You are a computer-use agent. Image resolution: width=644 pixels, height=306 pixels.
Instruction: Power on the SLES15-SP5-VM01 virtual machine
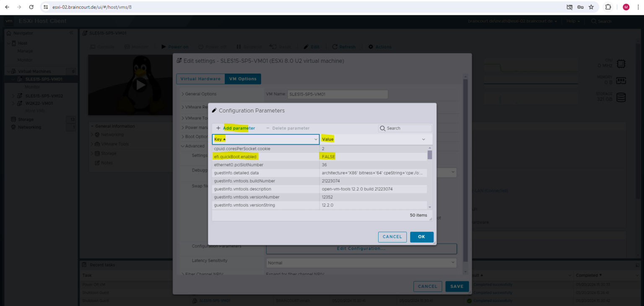click(x=175, y=46)
